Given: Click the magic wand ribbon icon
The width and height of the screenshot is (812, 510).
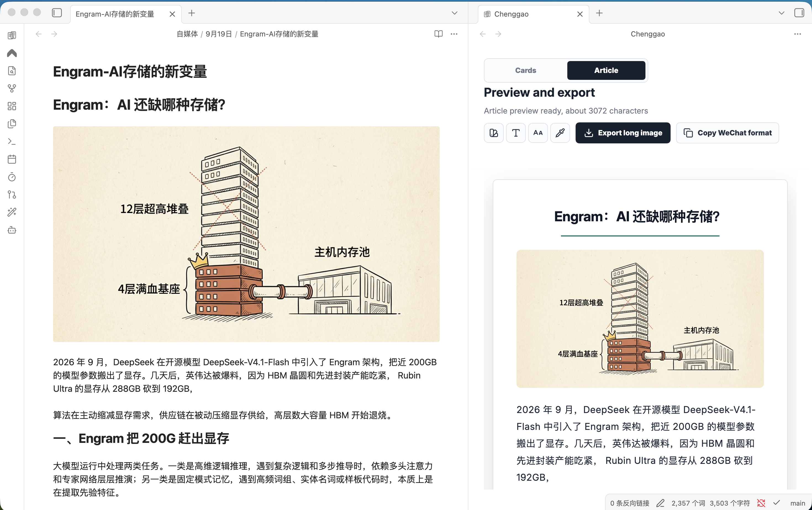Looking at the screenshot, I should (12, 212).
